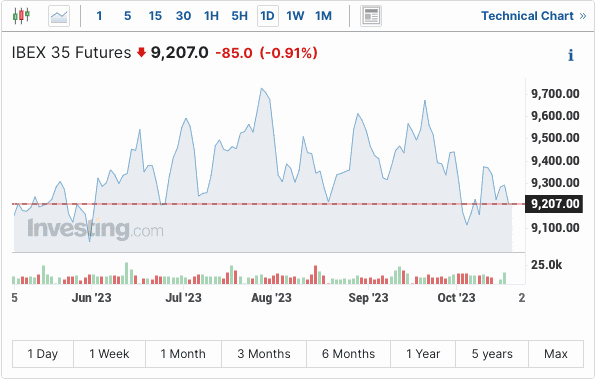
Task: Show the Max range
Action: [x=556, y=354]
